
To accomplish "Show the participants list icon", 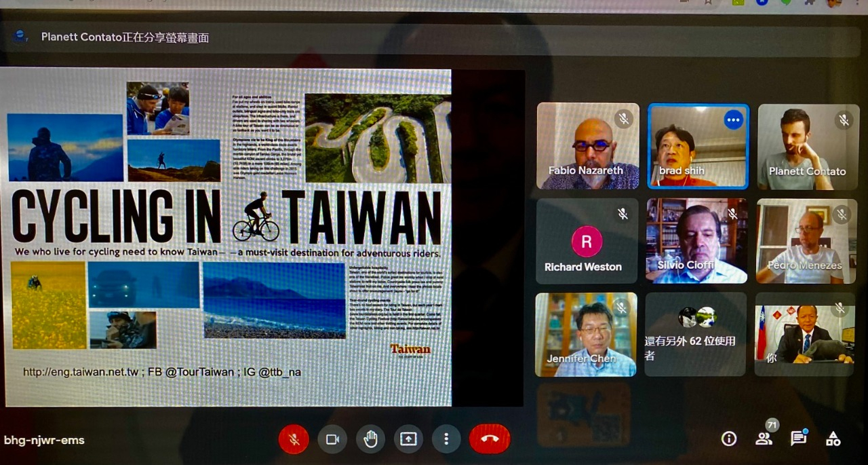I will click(764, 439).
